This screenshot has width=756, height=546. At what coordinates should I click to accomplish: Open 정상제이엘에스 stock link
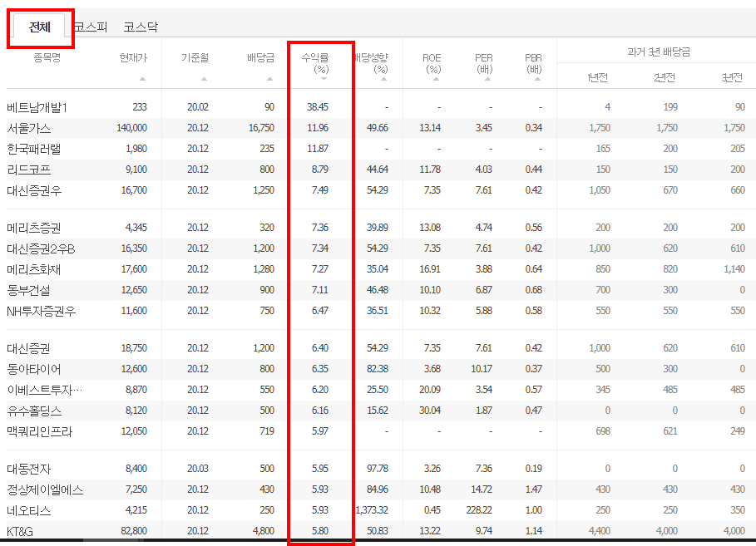pyautogui.click(x=45, y=489)
